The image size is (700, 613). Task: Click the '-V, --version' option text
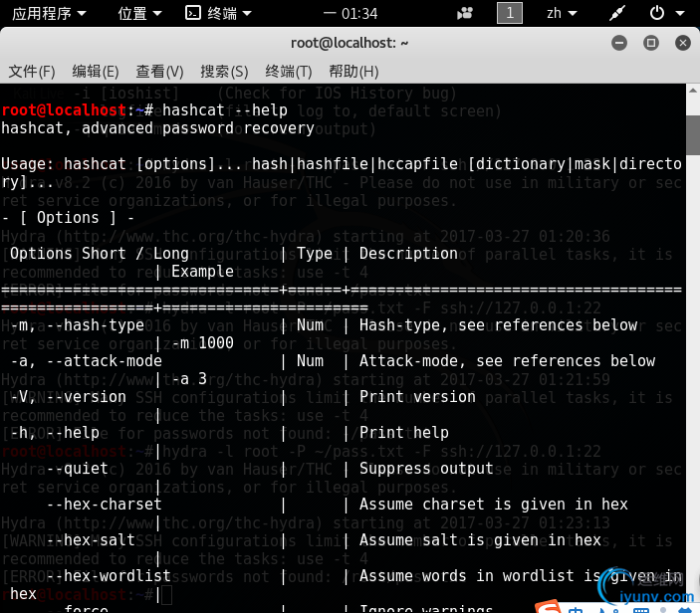(69, 397)
